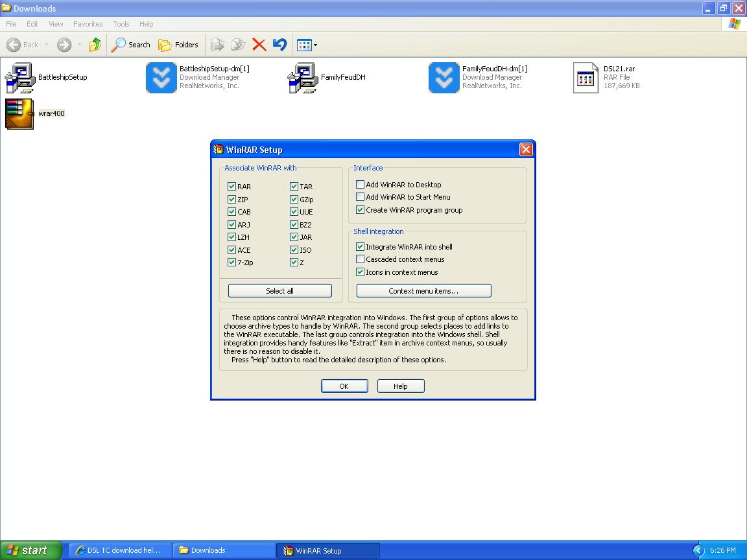Toggle the LZH association checkbox

click(231, 237)
